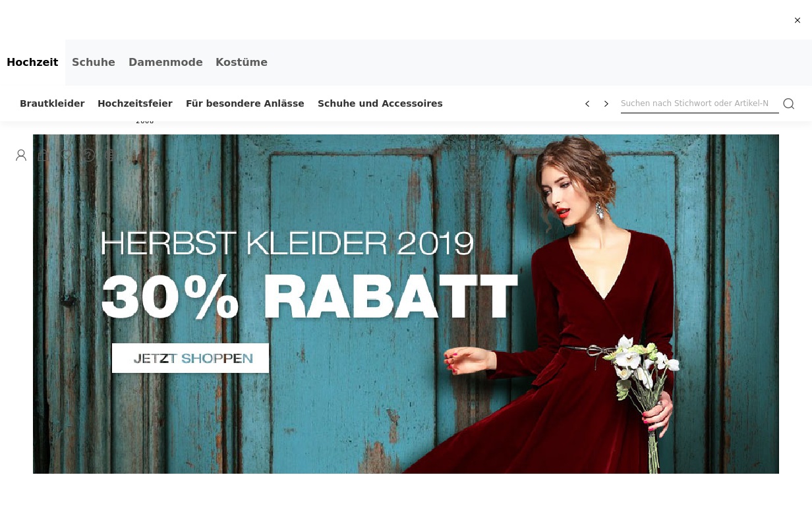
Task: Click the Jetzt Shoppen button
Action: pos(190,358)
